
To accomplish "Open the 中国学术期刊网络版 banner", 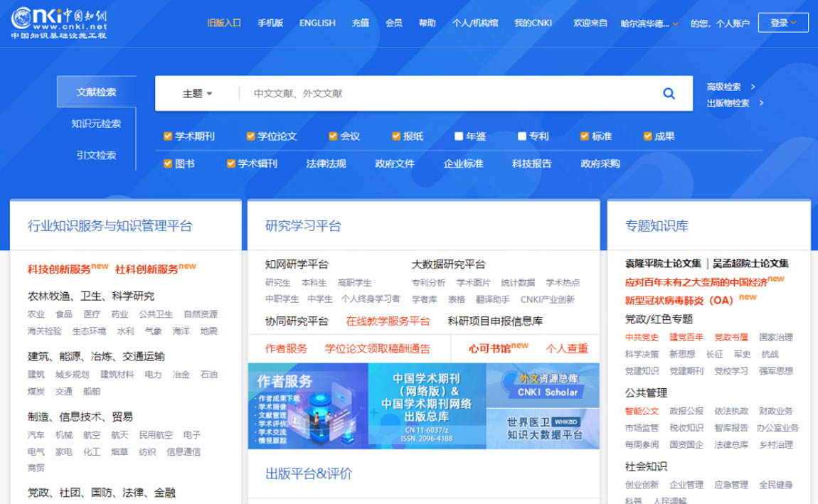I will [427, 406].
